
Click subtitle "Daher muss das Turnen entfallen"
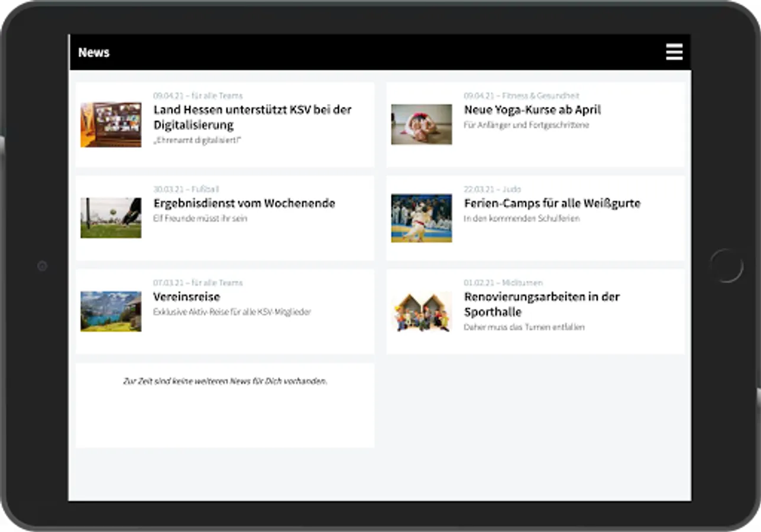pos(524,327)
